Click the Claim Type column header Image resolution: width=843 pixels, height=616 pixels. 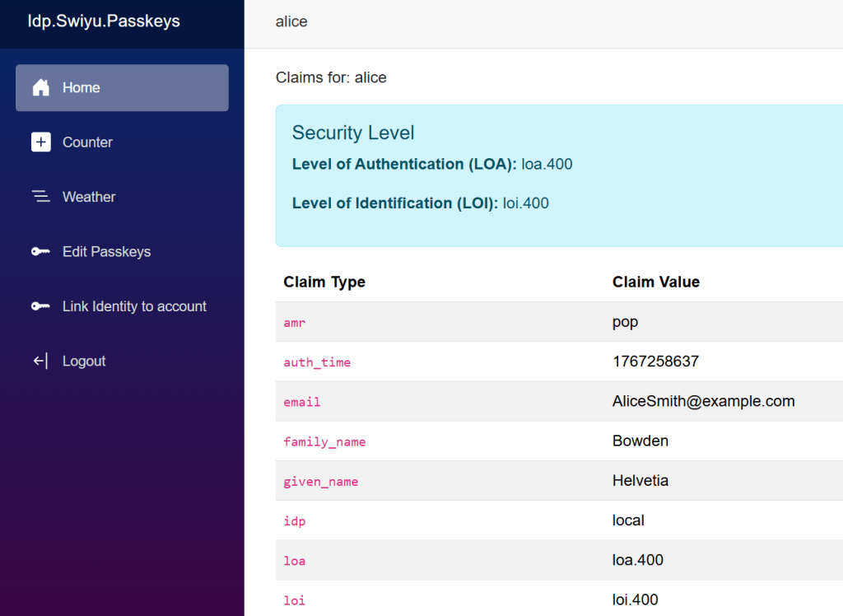point(324,282)
